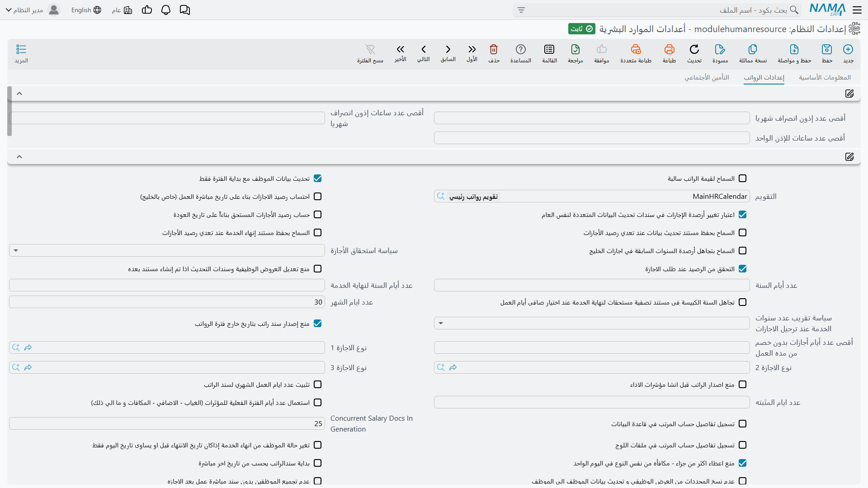Go to الأخير (last) record

pos(400,49)
